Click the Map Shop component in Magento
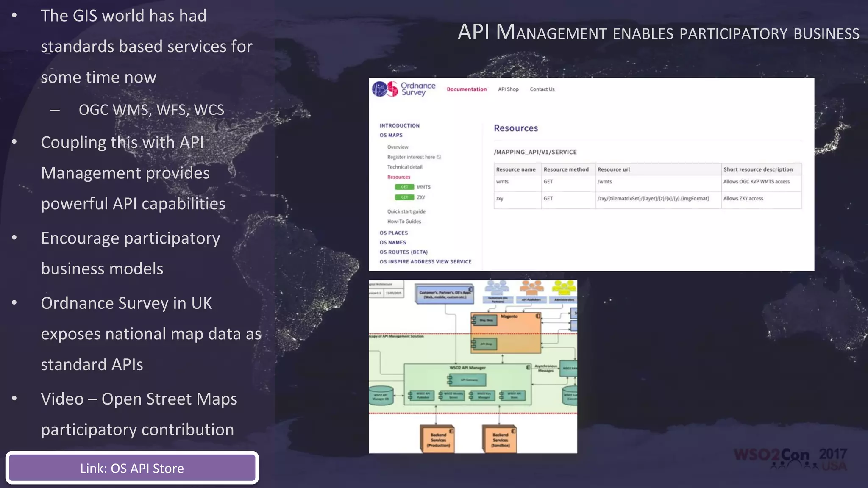Image resolution: width=868 pixels, height=488 pixels. pos(485,321)
